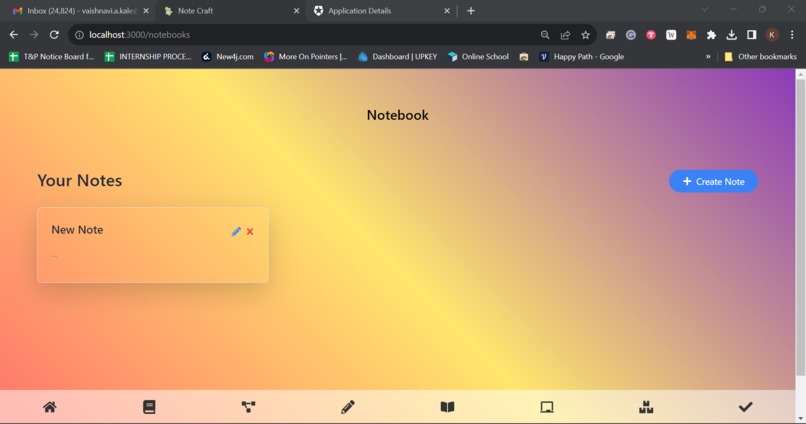Click the Your Notes heading
The height and width of the screenshot is (424, 806).
tap(80, 180)
